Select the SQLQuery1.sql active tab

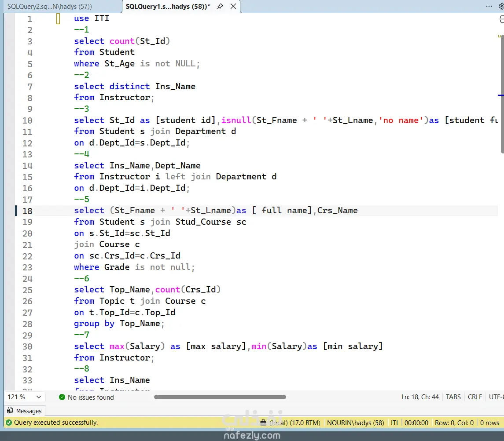coord(168,7)
